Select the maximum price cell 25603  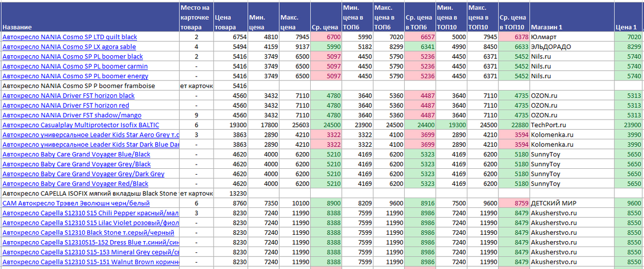295,124
